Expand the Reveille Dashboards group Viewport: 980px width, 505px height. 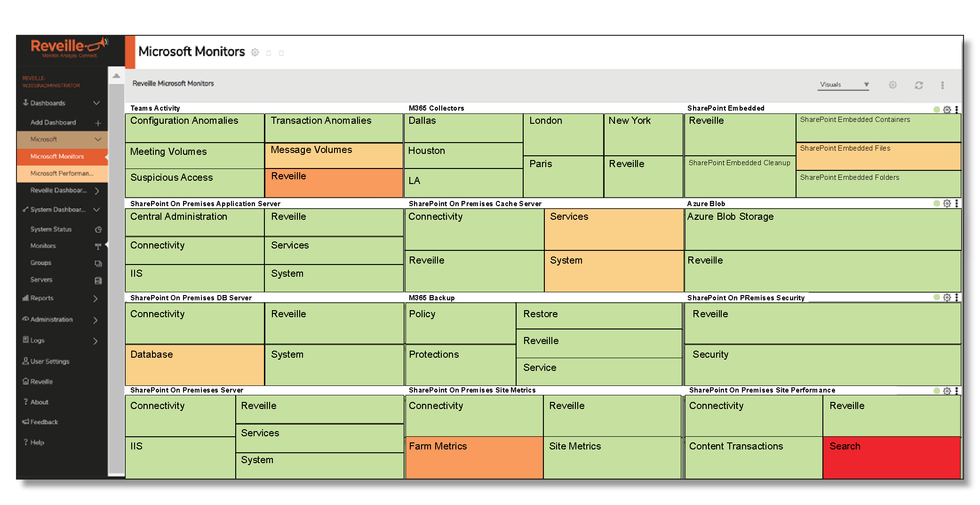96,191
